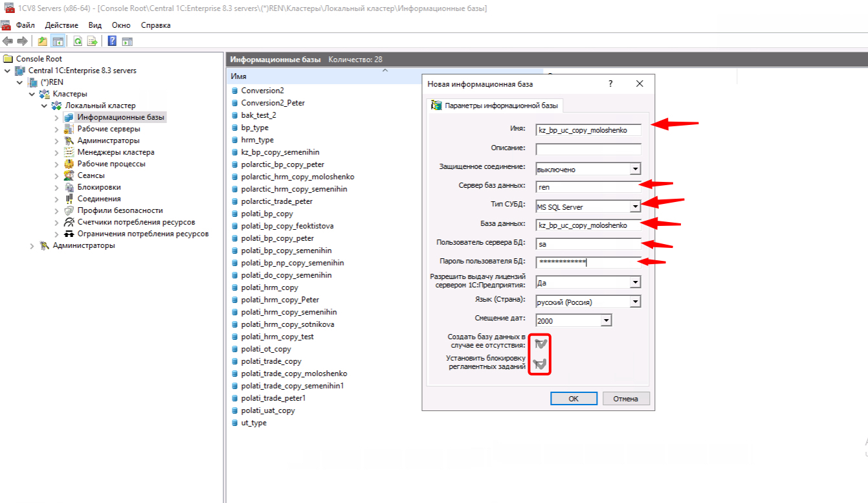The width and height of the screenshot is (868, 503).
Task: Open the Смещение дат dropdown
Action: tap(606, 320)
